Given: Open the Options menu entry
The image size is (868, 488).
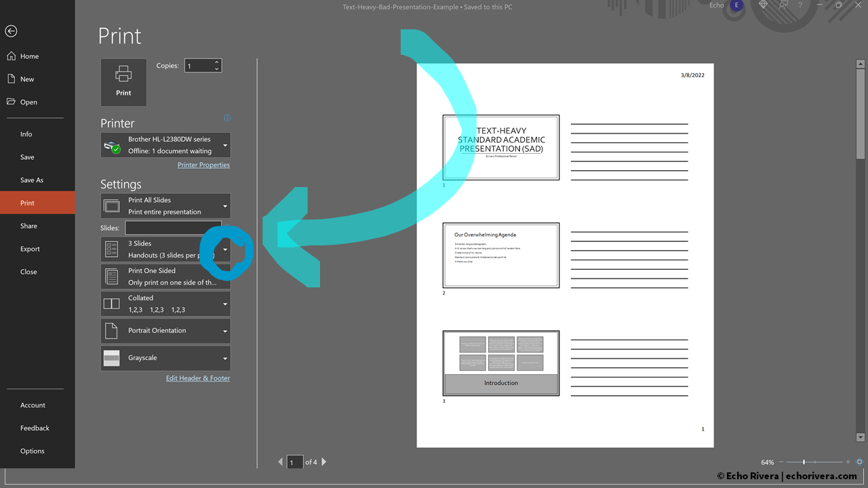Looking at the screenshot, I should tap(32, 451).
